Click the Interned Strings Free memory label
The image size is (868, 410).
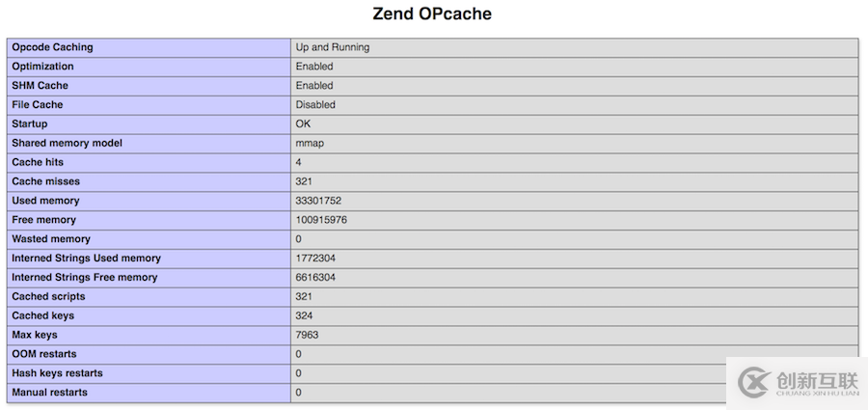point(84,278)
